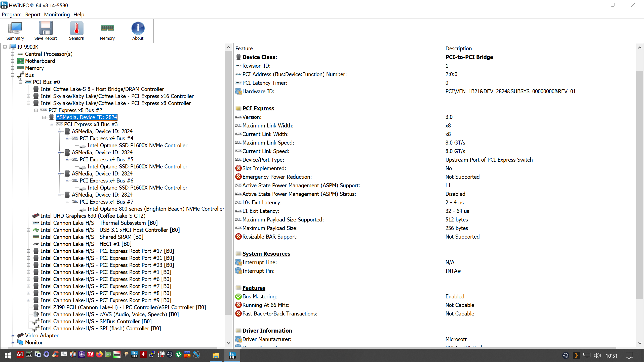Screen dimensions: 644x362
Task: Open the Memory module icon
Action: point(107,31)
